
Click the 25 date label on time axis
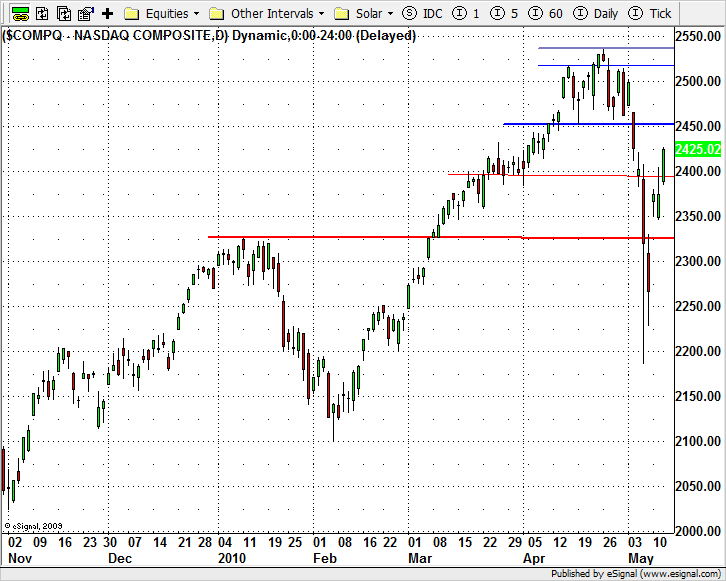click(x=295, y=542)
